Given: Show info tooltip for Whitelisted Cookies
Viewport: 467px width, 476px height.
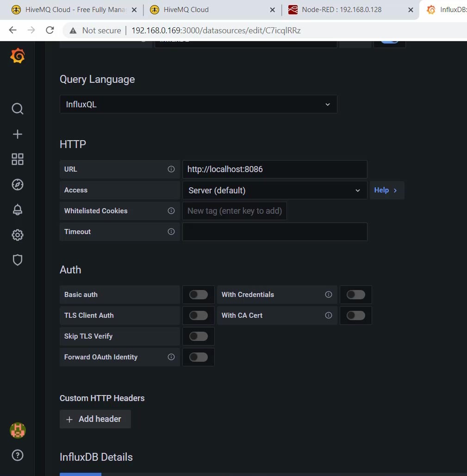Looking at the screenshot, I should (171, 210).
